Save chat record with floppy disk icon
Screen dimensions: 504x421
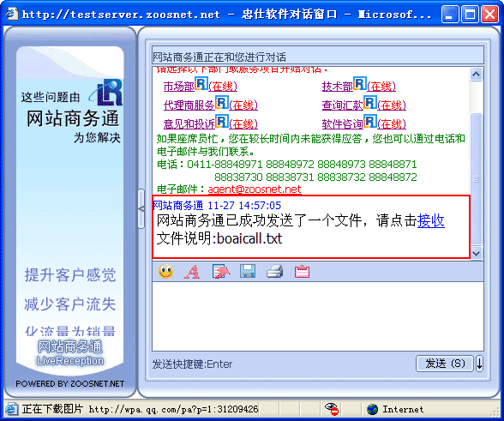pyautogui.click(x=248, y=271)
